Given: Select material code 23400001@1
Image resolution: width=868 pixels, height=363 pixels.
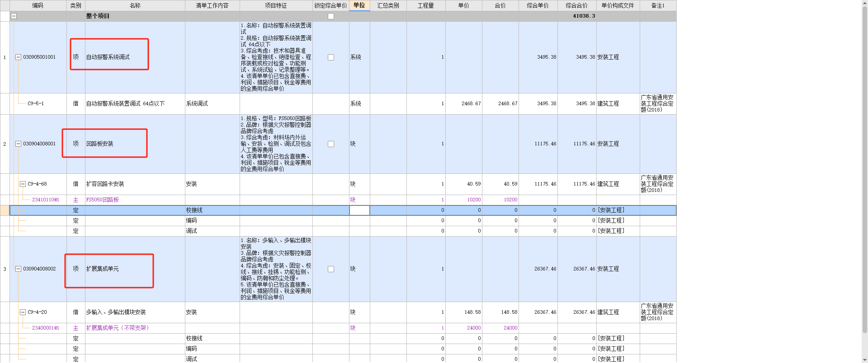Looking at the screenshot, I should coord(46,328).
